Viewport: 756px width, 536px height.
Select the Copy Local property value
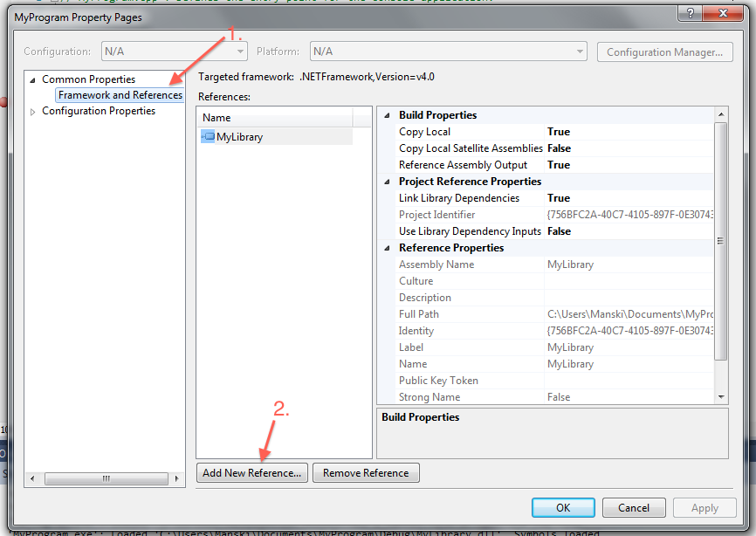(629, 132)
